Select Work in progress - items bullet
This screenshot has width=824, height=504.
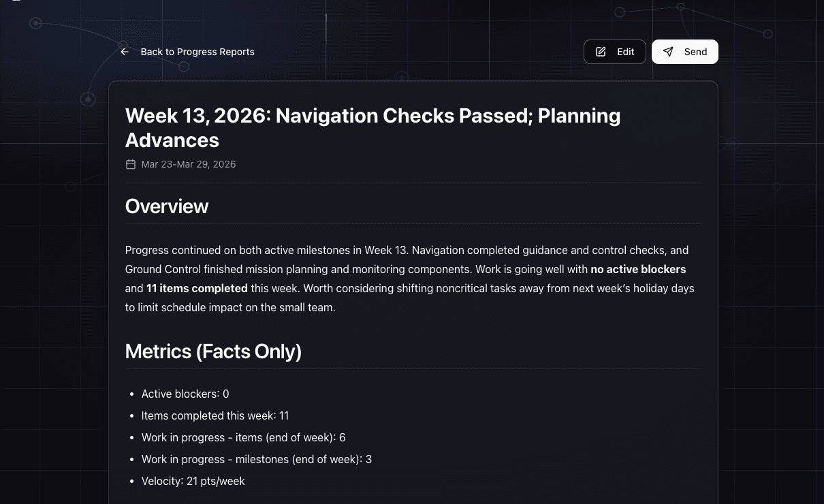point(243,437)
